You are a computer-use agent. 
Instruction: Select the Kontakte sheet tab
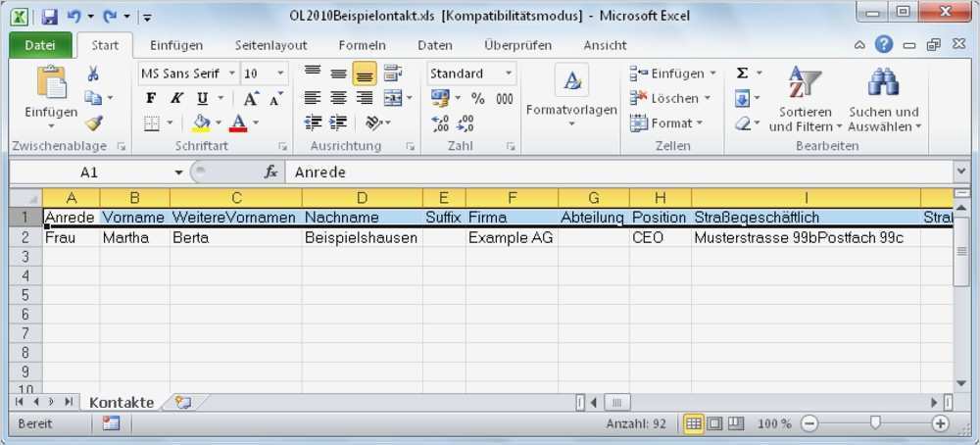(x=122, y=403)
